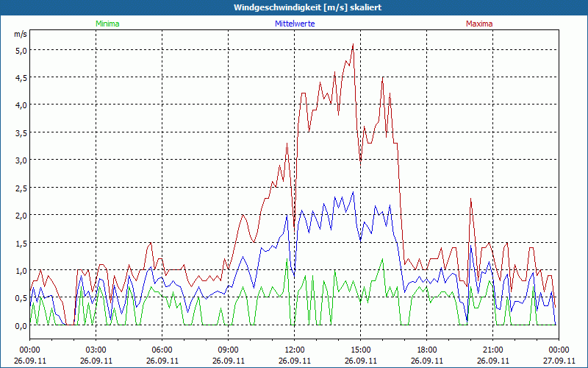Click the '0,0' y-axis value
Screen dimensions: 588x368
21,326
